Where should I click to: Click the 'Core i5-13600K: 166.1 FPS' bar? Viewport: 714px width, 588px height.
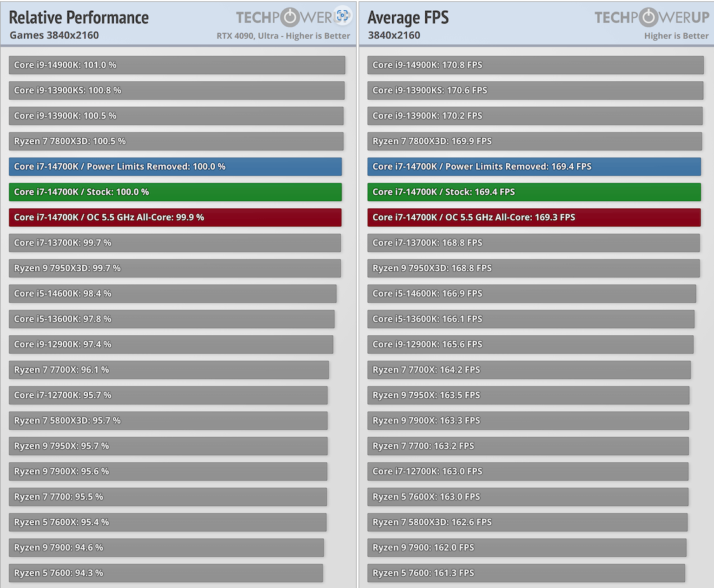531,319
